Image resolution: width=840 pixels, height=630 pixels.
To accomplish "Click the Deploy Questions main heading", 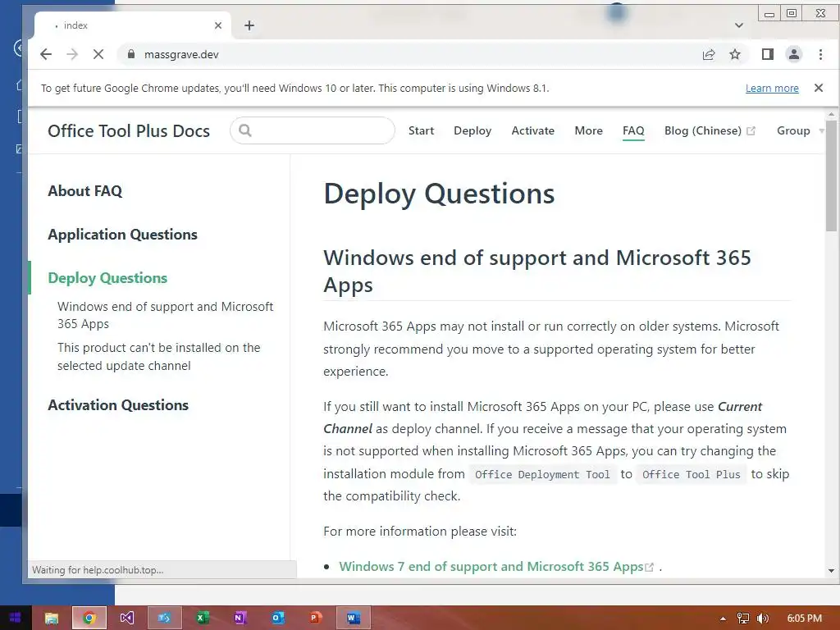I will pyautogui.click(x=439, y=194).
